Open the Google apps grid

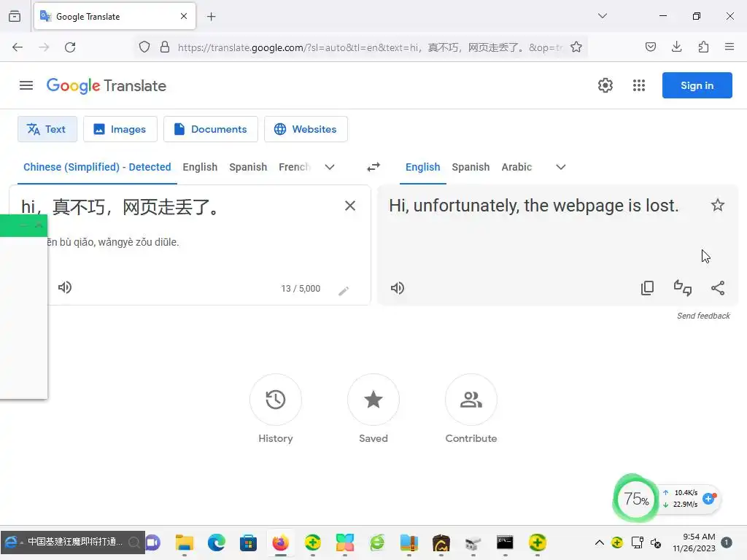point(639,85)
